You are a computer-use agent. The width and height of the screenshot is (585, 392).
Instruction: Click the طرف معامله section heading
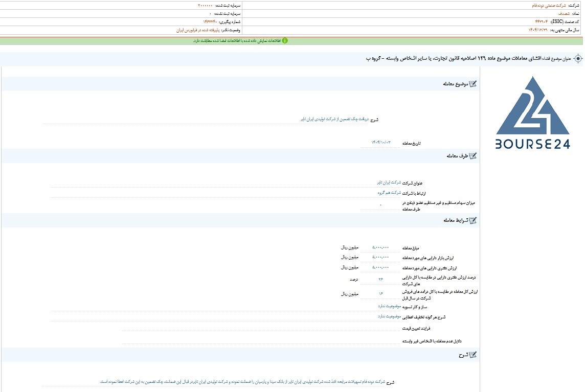click(457, 156)
